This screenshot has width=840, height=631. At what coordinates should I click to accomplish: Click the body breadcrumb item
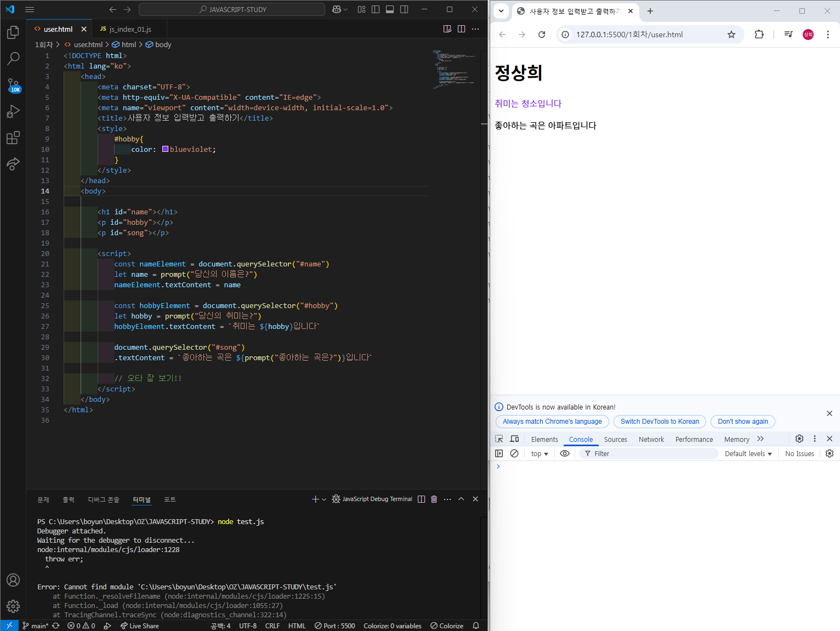click(158, 44)
